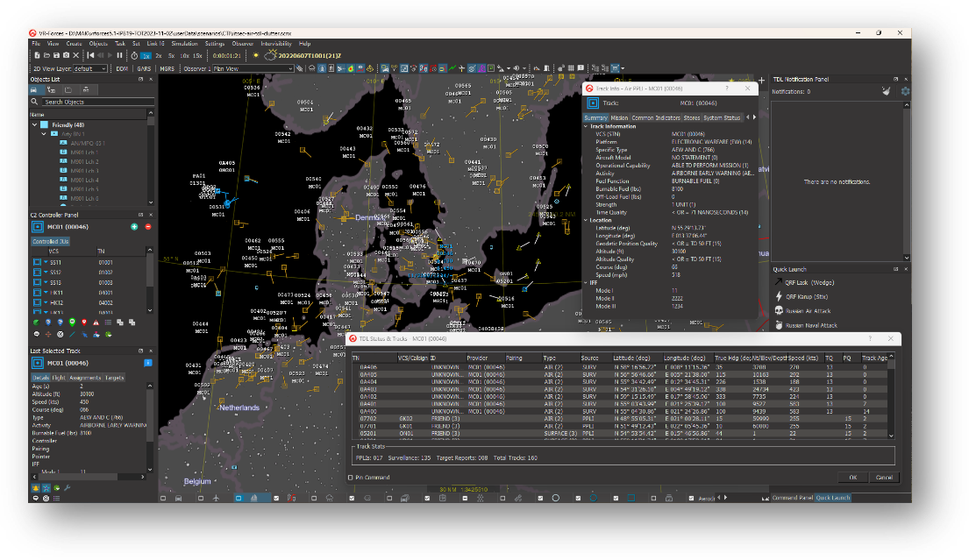This screenshot has width=969, height=560.
Task: Toggle the DDM overlay button
Action: [122, 68]
